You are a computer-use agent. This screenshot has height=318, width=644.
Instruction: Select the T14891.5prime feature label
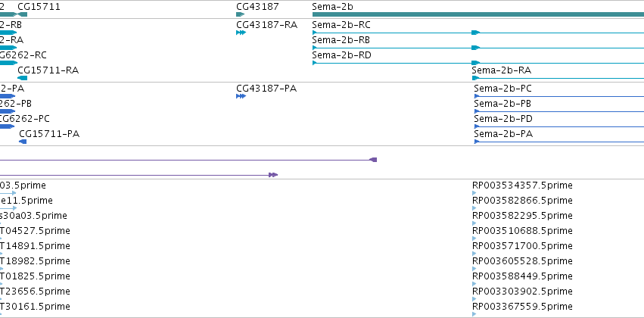click(x=35, y=245)
